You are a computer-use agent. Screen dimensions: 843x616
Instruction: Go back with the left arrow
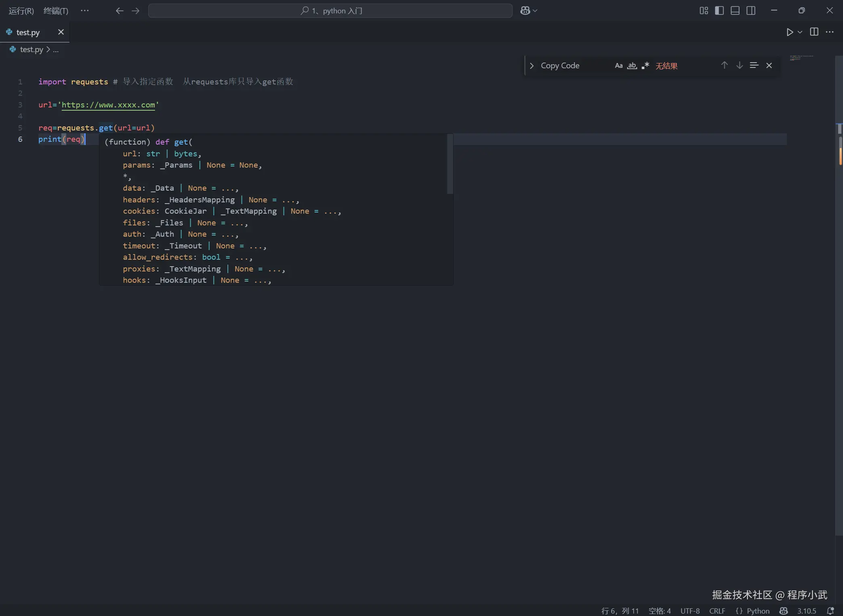click(x=120, y=11)
